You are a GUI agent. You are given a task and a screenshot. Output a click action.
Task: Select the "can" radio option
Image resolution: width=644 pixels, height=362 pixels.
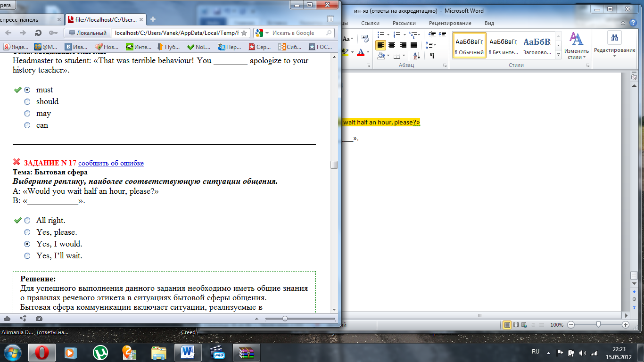(27, 125)
